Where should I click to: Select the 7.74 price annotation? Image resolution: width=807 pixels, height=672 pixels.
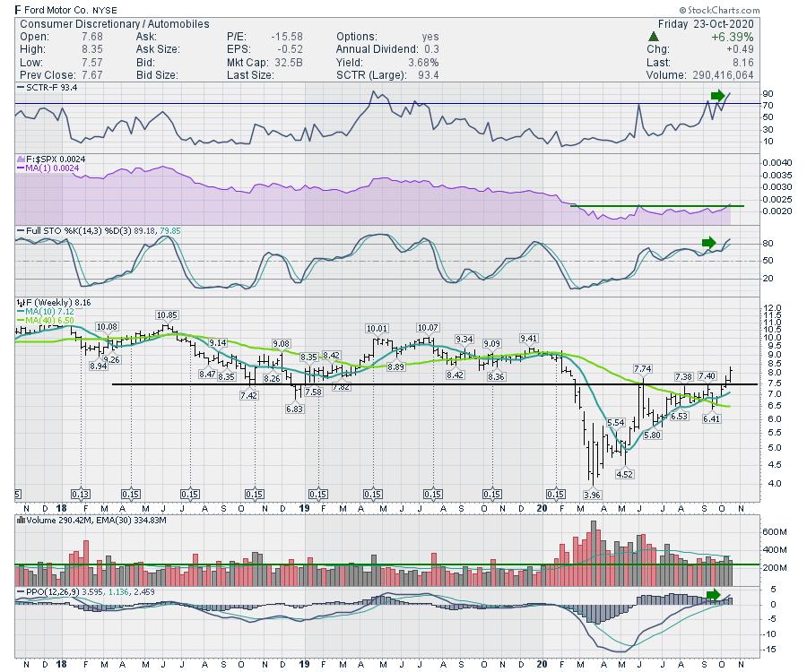pyautogui.click(x=642, y=369)
